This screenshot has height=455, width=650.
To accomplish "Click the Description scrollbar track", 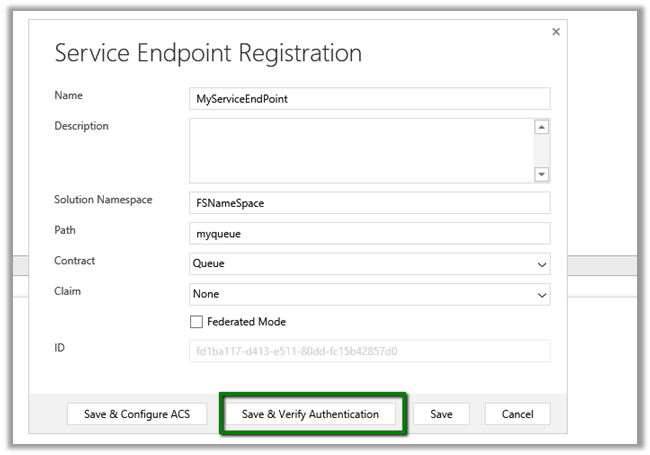I will click(x=542, y=150).
